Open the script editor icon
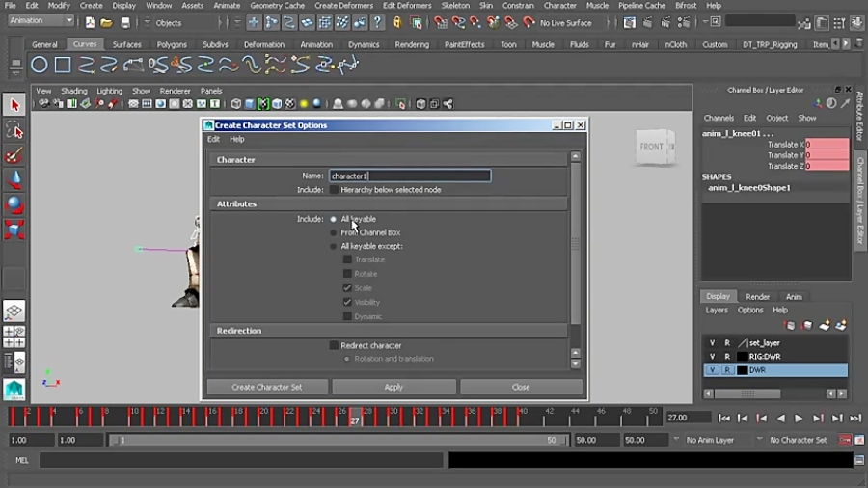 coord(859,460)
